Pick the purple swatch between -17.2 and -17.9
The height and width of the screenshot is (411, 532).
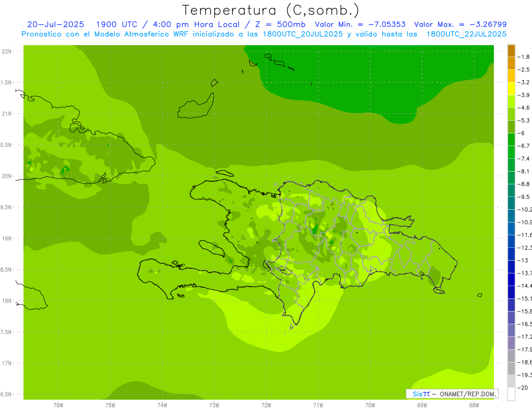pos(511,343)
